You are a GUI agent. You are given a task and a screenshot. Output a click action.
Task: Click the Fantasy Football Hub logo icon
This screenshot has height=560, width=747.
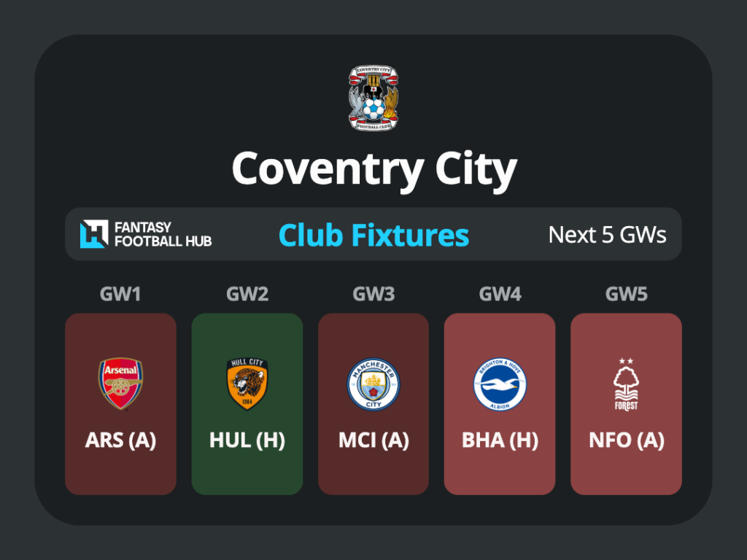(94, 234)
